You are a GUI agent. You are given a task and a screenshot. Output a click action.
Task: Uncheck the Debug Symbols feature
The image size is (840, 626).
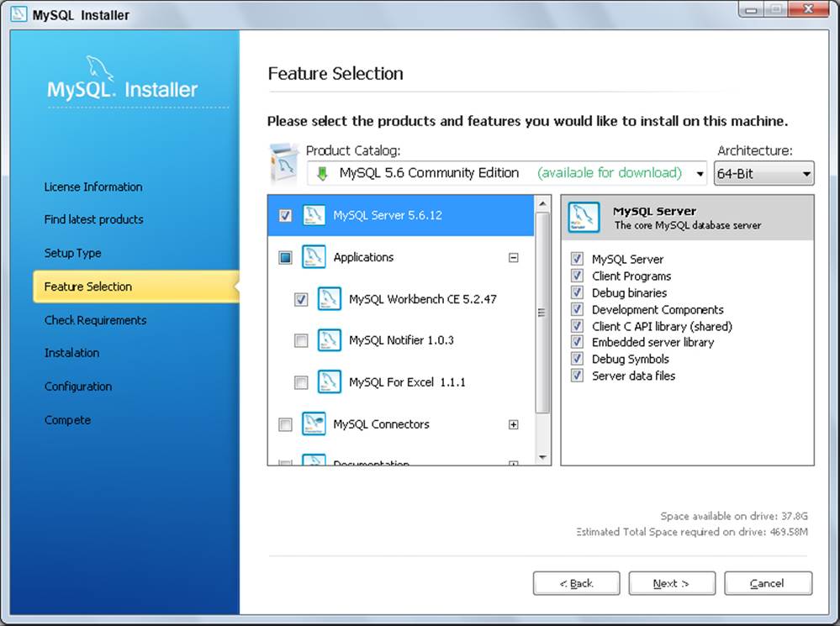pos(577,358)
